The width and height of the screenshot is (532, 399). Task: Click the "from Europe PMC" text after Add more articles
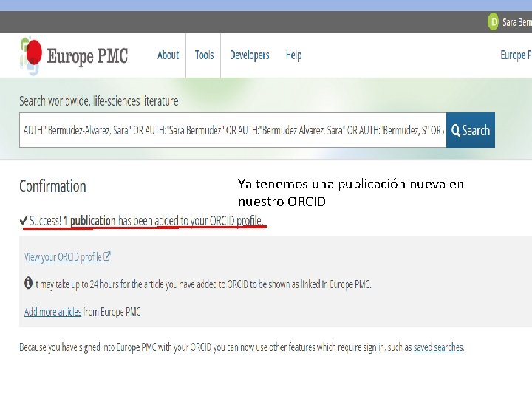(x=112, y=312)
